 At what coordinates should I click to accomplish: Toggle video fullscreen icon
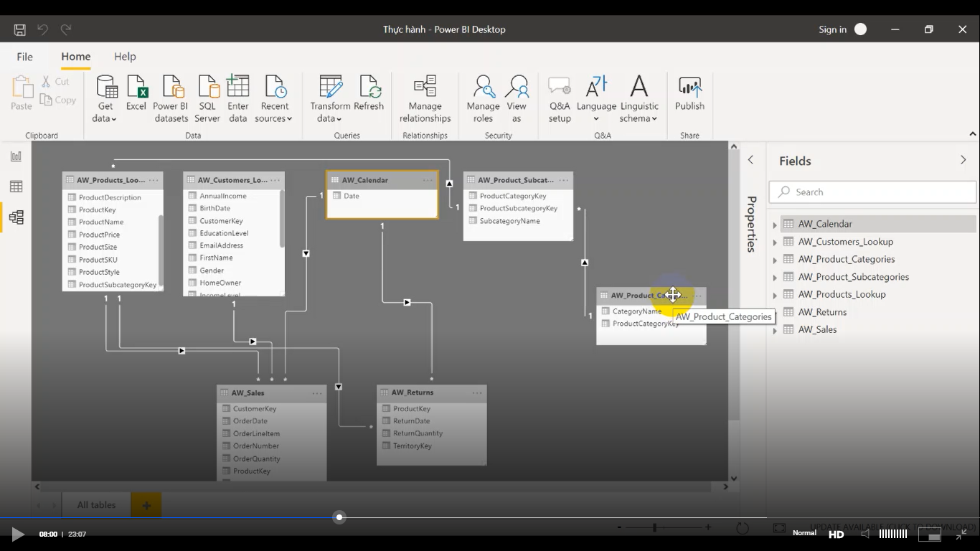click(x=779, y=528)
